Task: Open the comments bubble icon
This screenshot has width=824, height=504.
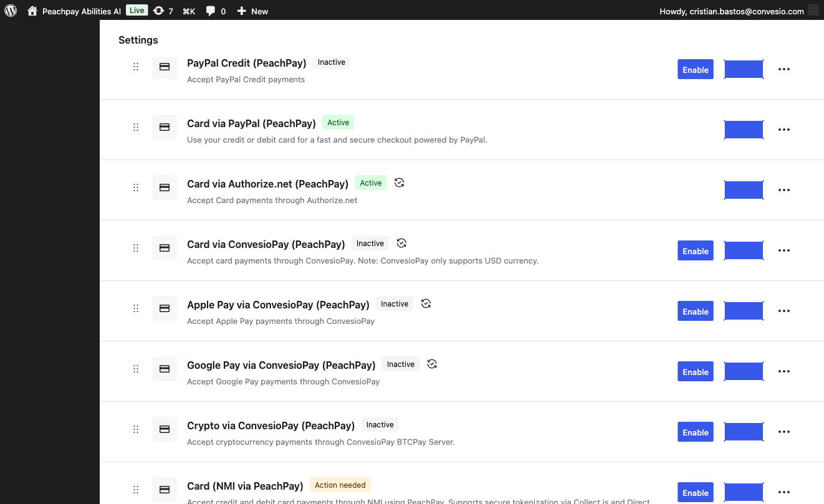Action: 211,11
